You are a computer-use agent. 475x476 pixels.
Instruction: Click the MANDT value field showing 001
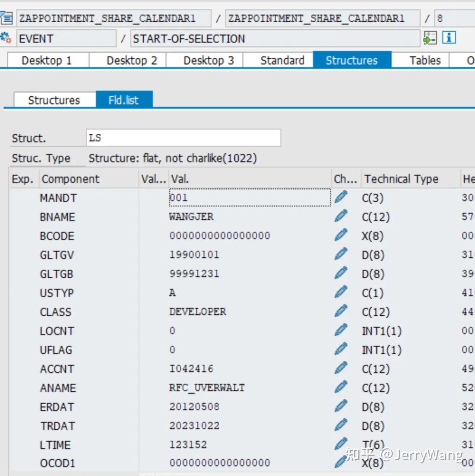(x=249, y=197)
